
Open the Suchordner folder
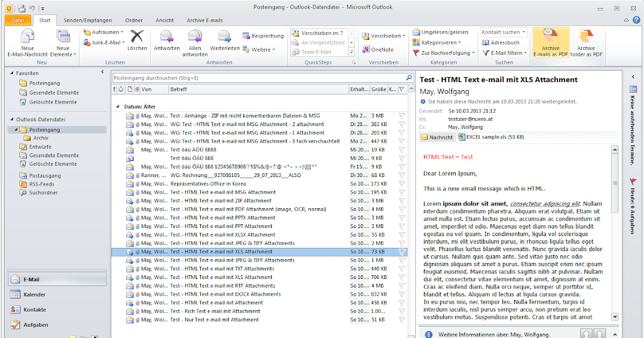(x=43, y=193)
